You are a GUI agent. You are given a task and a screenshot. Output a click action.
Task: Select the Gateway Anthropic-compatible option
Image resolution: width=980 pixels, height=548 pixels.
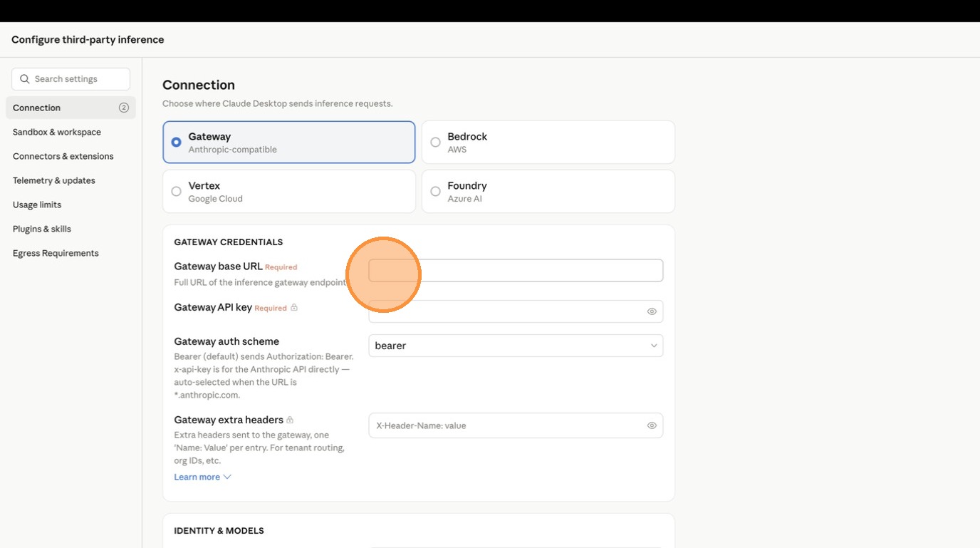(x=288, y=143)
